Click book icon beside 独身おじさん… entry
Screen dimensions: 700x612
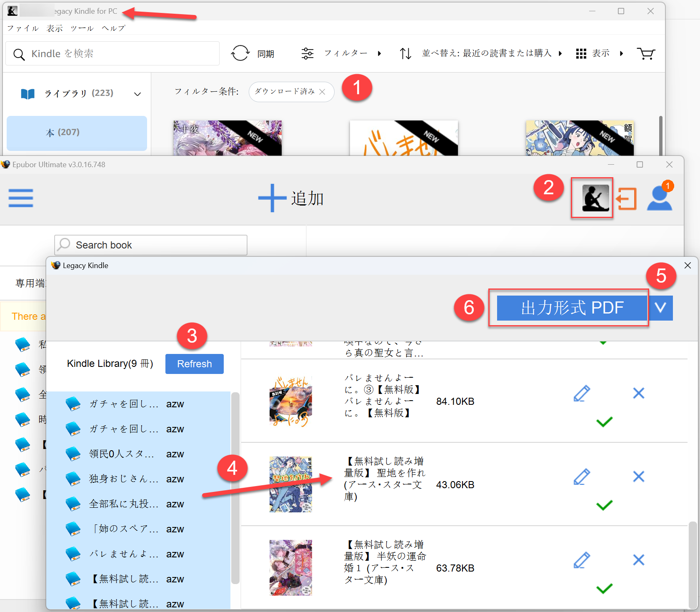(73, 479)
